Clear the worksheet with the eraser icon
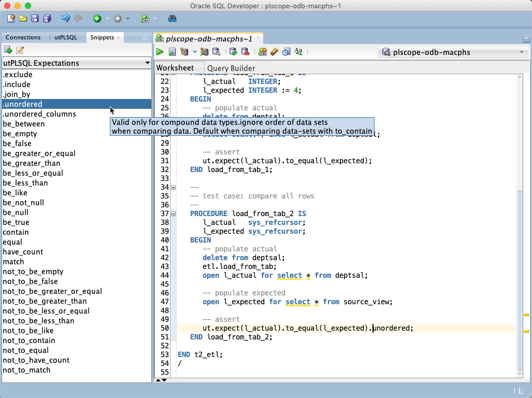The height and width of the screenshot is (398, 532). coord(274,51)
